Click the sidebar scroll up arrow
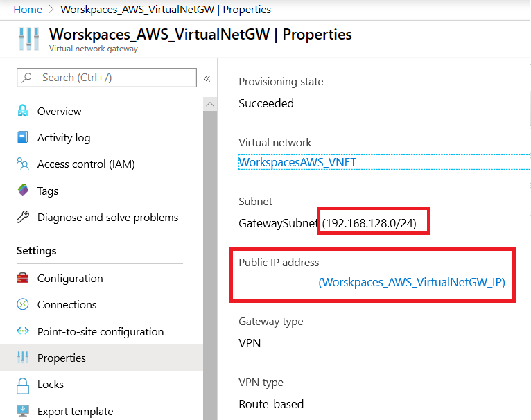 pyautogui.click(x=210, y=105)
